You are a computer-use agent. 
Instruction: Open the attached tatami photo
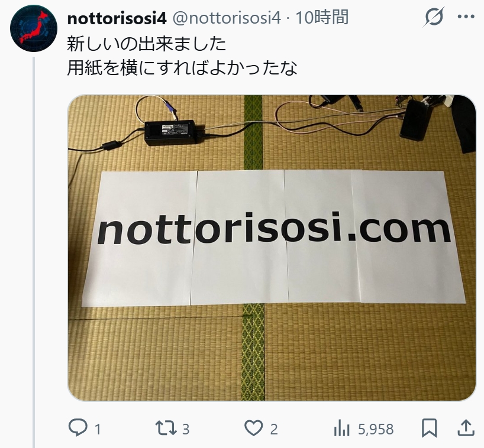point(272,248)
